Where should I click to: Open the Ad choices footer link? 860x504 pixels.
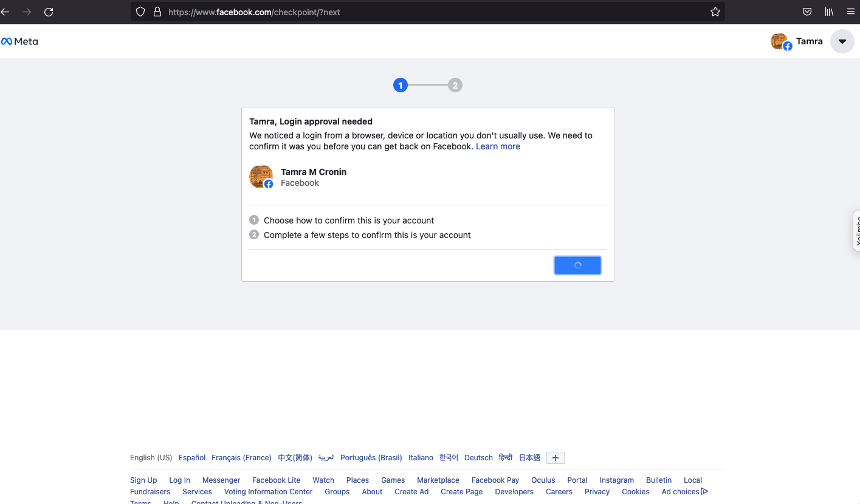[x=685, y=492]
